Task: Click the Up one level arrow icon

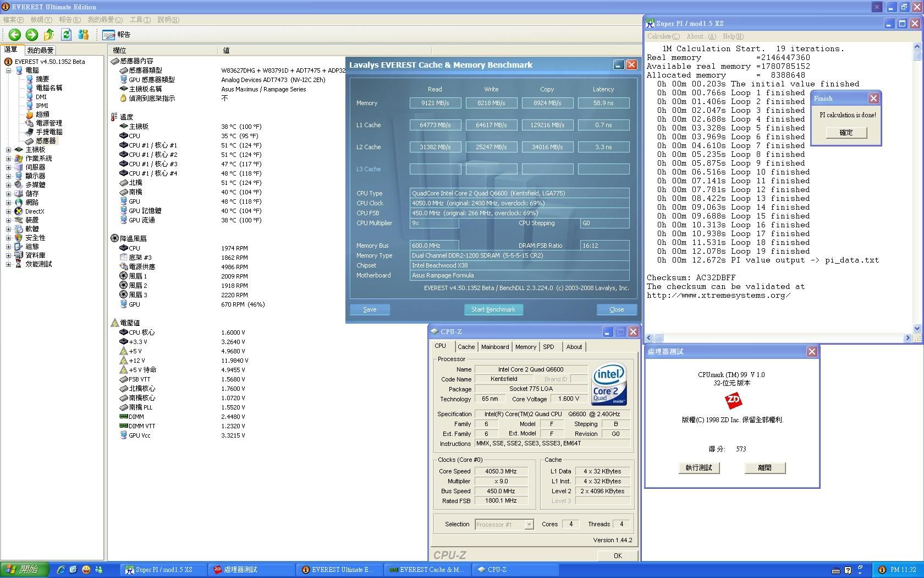Action: pyautogui.click(x=49, y=35)
